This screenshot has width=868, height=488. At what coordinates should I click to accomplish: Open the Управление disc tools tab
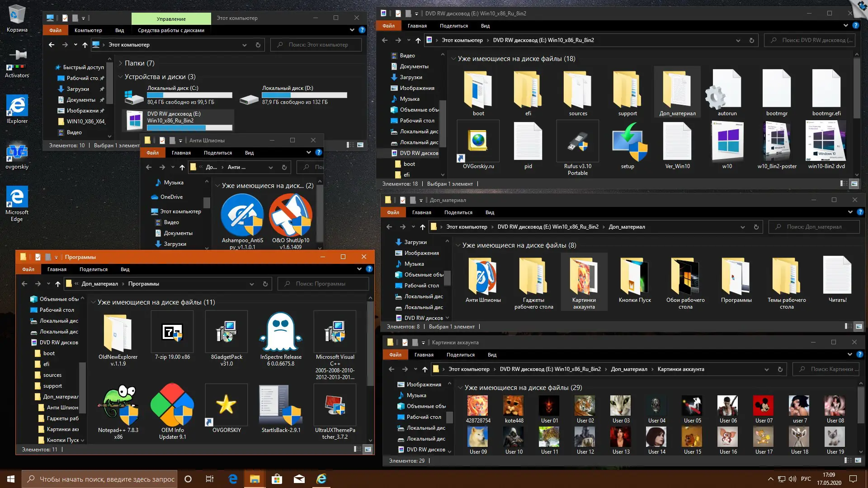pos(170,19)
